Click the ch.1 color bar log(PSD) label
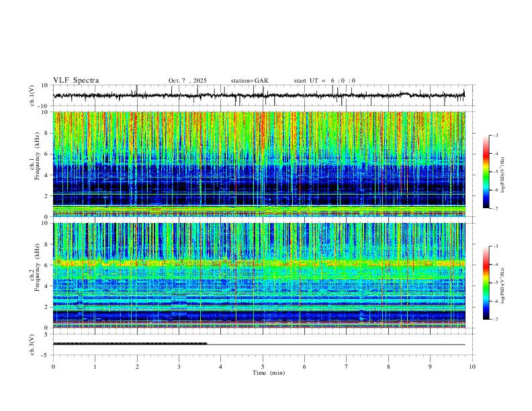This screenshot has width=532, height=411. pos(503,175)
